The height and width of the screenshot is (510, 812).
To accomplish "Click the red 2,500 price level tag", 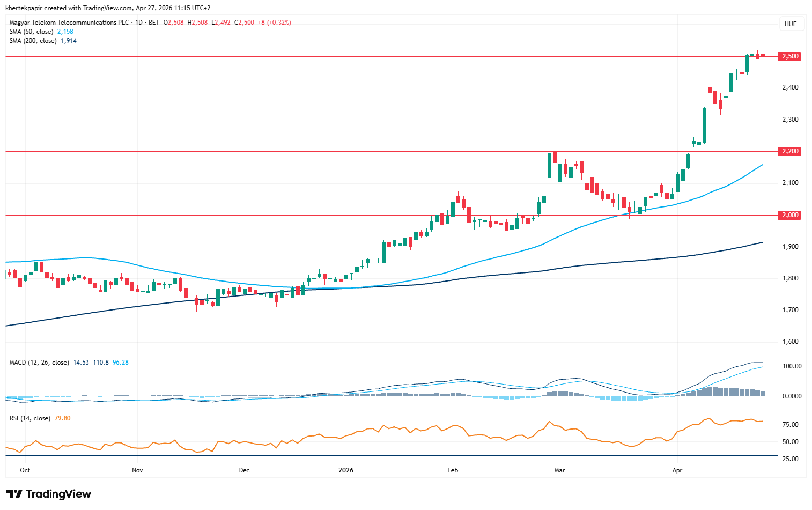I will [790, 56].
